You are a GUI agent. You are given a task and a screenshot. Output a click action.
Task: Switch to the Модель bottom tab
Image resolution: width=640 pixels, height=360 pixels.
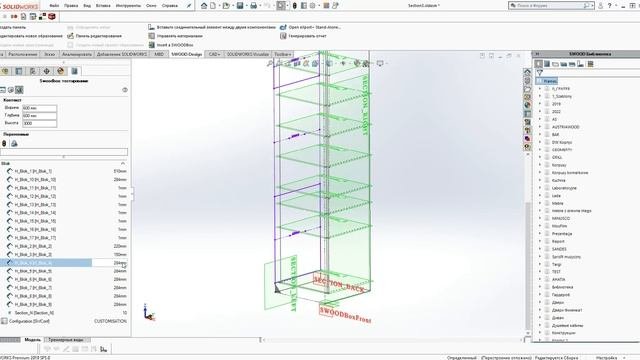(33, 340)
